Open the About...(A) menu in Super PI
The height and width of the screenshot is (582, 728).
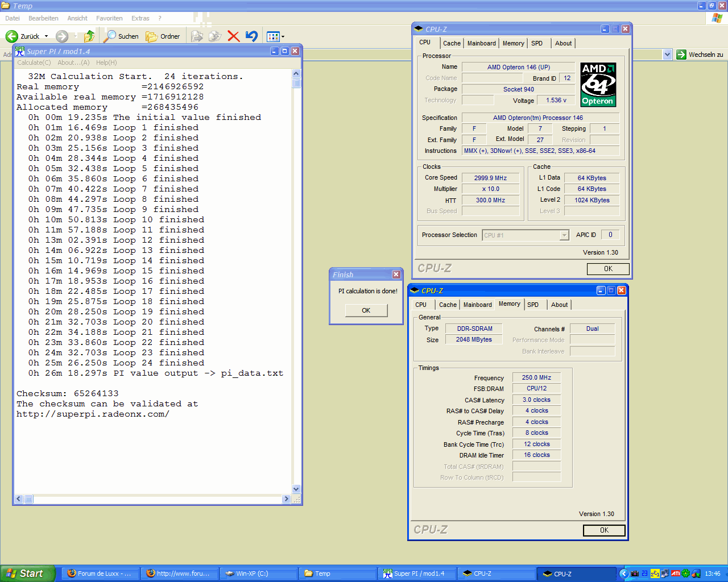[x=73, y=63]
